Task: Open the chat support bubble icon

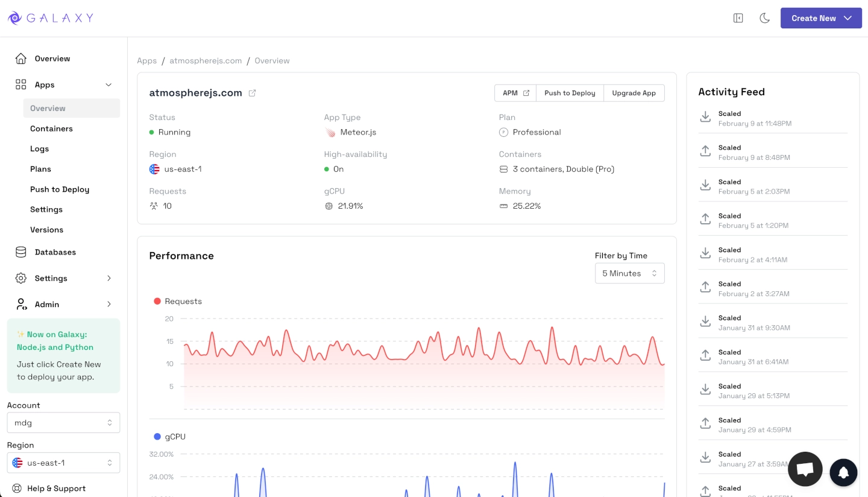Action: pyautogui.click(x=805, y=469)
